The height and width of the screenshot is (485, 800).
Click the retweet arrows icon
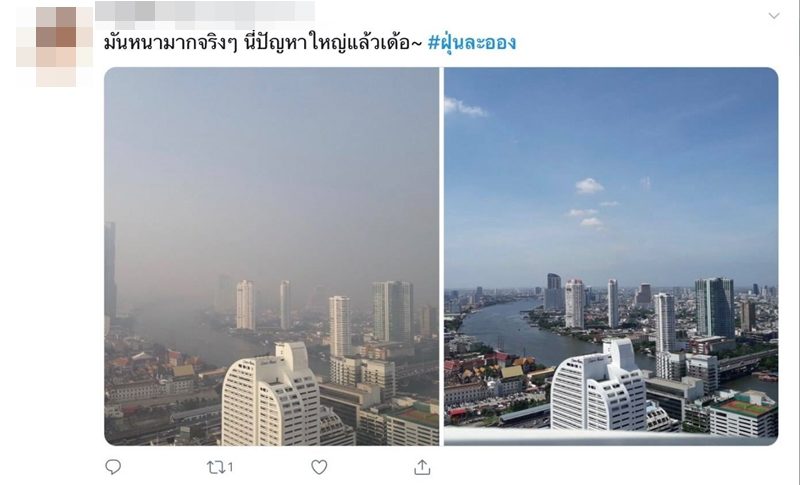click(x=215, y=467)
